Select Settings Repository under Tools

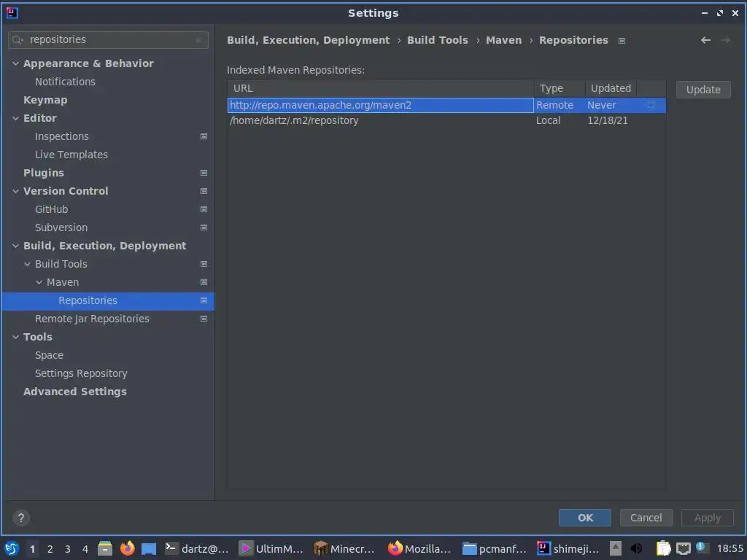(x=81, y=373)
